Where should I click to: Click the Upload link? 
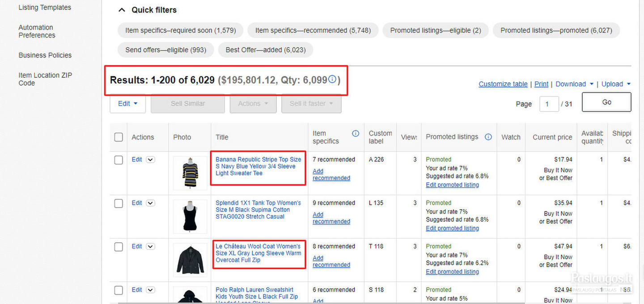coord(612,84)
